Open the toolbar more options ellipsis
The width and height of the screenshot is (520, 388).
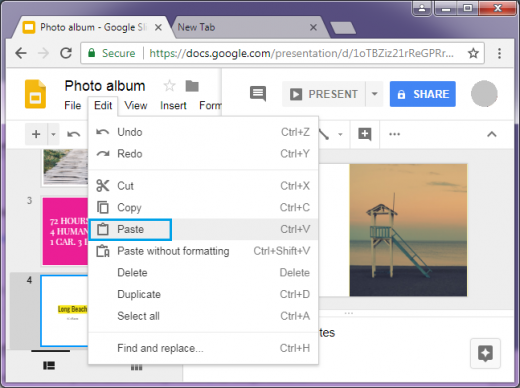(x=394, y=134)
